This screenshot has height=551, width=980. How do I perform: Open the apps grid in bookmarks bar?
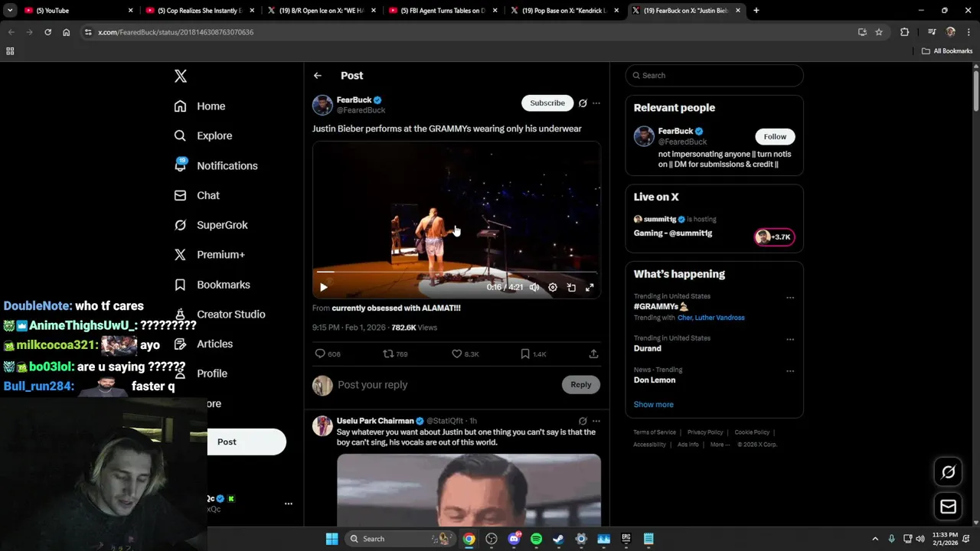[x=10, y=51]
